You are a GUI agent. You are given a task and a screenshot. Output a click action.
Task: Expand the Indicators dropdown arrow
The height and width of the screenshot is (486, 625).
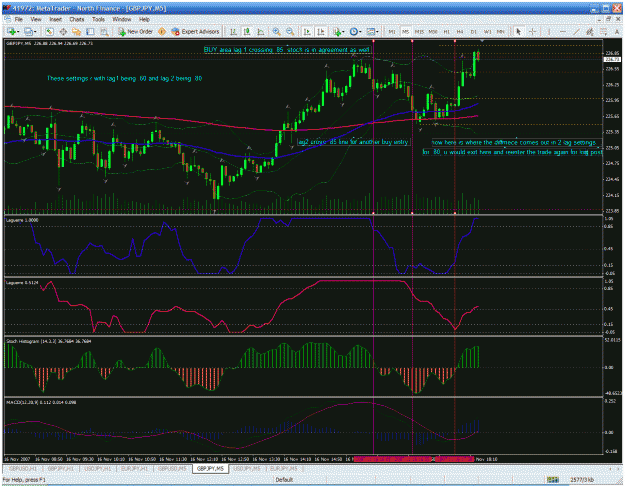[343, 32]
